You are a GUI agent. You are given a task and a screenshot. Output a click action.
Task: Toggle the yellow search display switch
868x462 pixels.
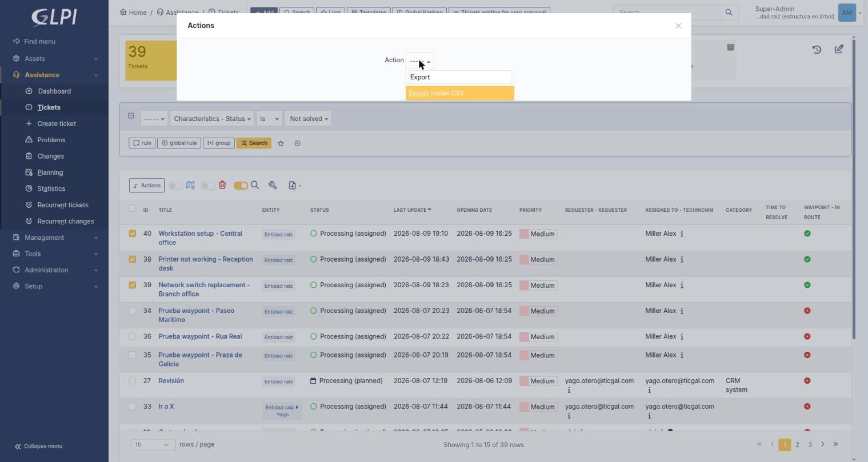coord(241,186)
